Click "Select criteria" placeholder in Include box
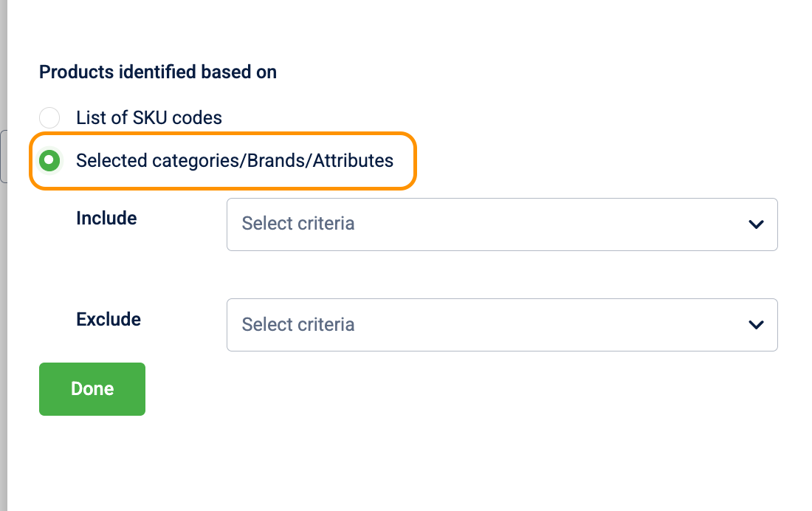Screen dimensions: 812x511 coord(298,224)
